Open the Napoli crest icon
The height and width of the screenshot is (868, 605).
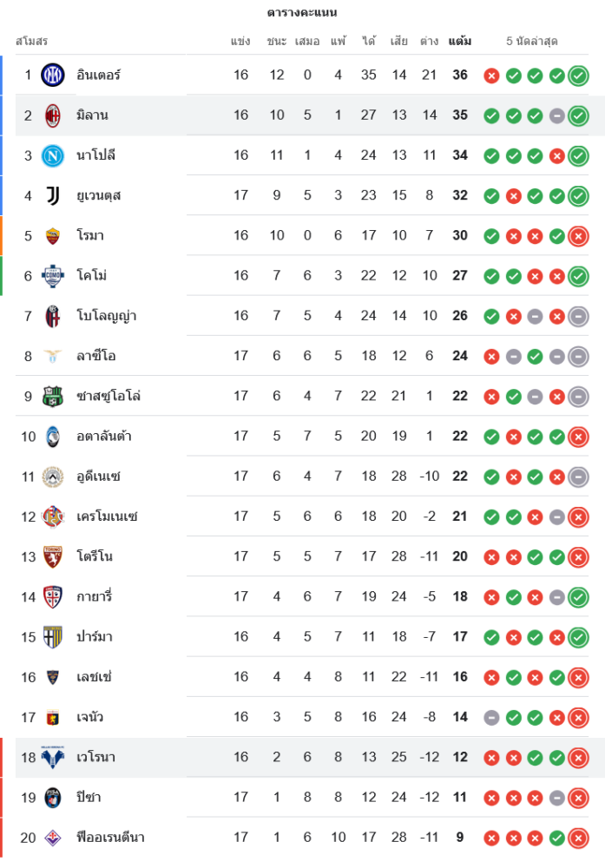[53, 155]
